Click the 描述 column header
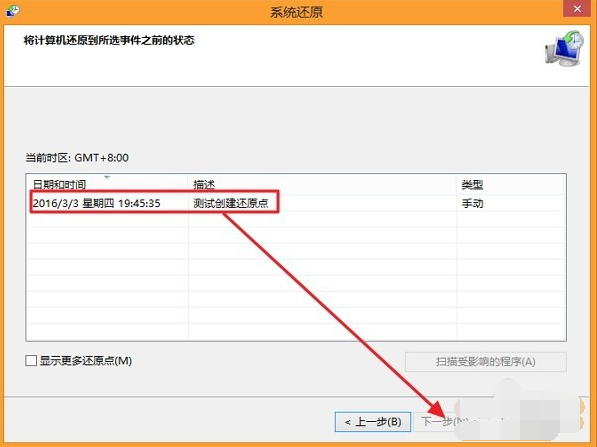 point(322,184)
